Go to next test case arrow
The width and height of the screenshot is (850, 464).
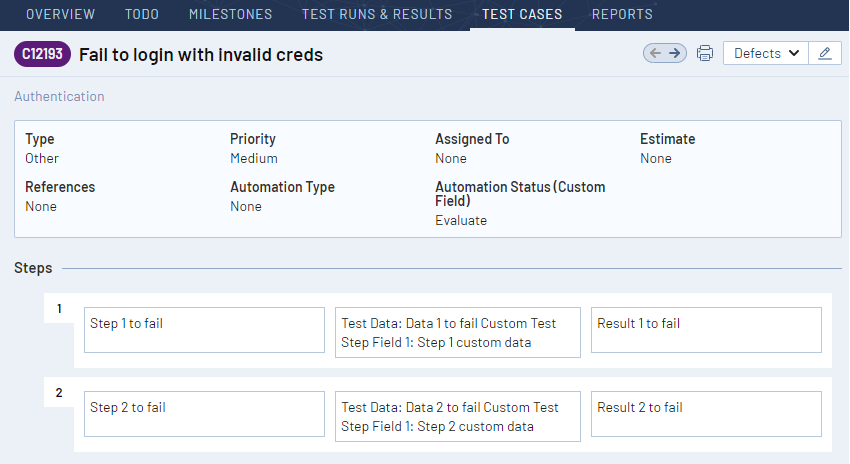click(675, 53)
